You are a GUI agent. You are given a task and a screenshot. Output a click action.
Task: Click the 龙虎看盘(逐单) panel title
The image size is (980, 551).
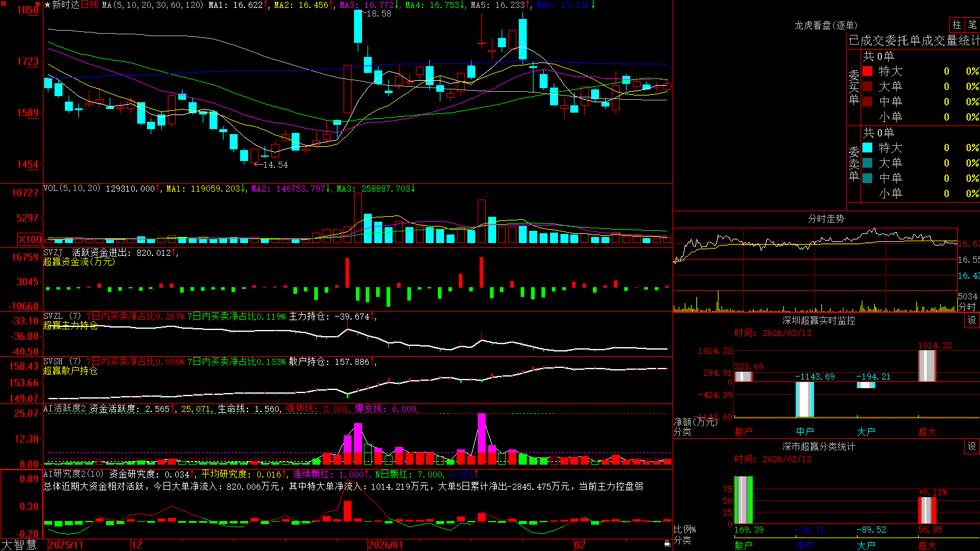point(826,25)
